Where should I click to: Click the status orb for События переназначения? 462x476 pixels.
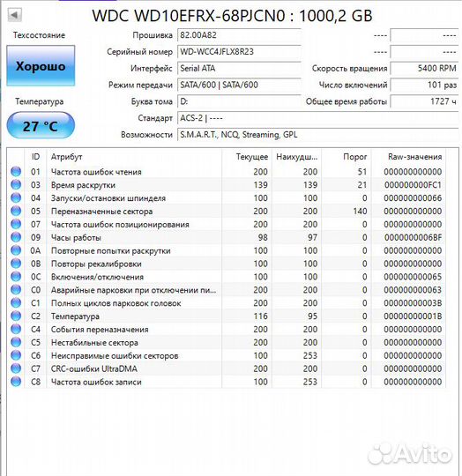point(16,329)
